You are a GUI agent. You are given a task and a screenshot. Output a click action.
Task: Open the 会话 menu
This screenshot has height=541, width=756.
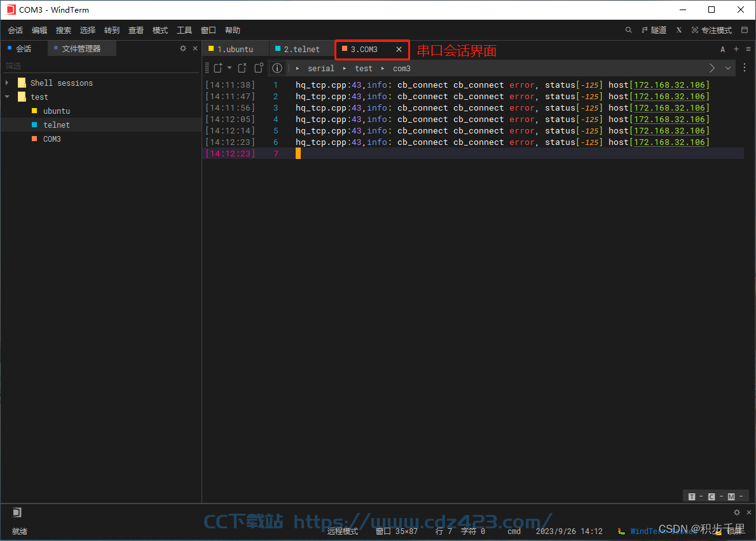(15, 30)
